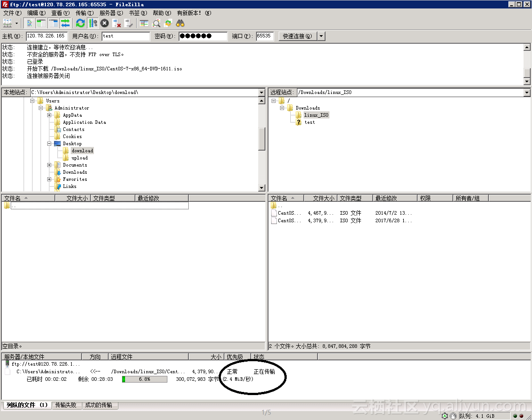Image resolution: width=532 pixels, height=420 pixels.
Task: Open the 帮助 menu
Action: (x=162, y=13)
